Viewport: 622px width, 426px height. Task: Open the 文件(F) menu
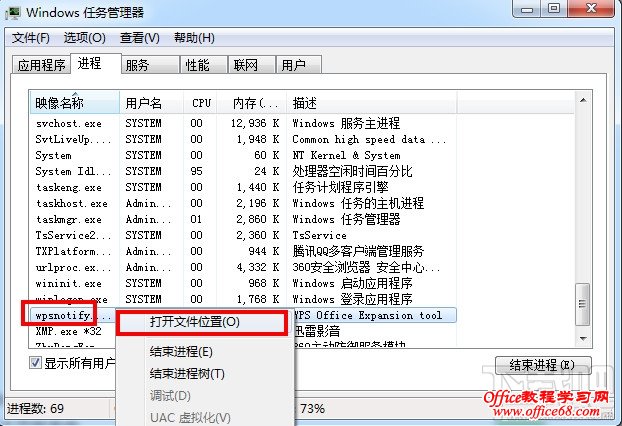click(x=30, y=38)
